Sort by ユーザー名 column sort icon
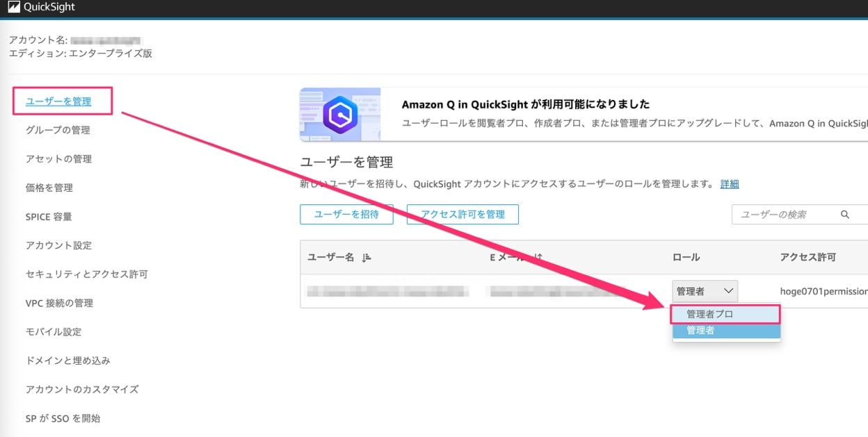The height and width of the screenshot is (437, 868). [367, 257]
